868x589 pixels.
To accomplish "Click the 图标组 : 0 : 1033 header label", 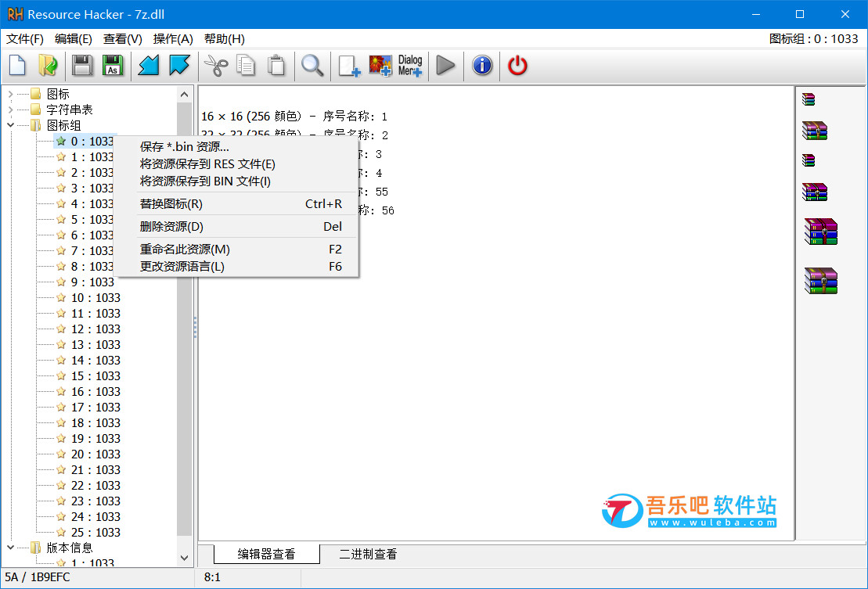I will coord(813,38).
